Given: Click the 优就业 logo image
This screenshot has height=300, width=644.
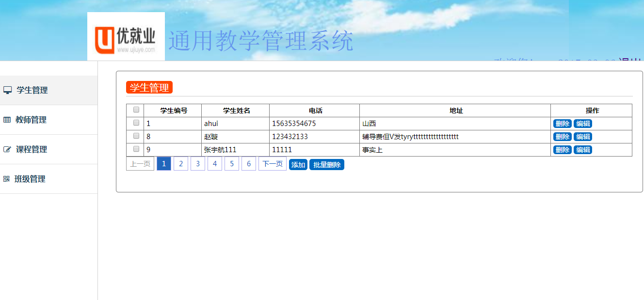Looking at the screenshot, I should tap(126, 36).
